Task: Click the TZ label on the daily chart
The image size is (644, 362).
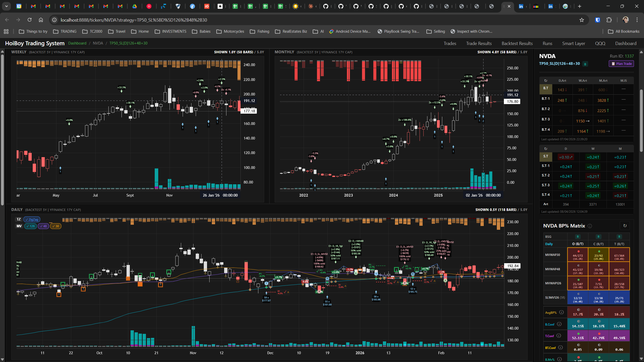Action: coord(19,219)
